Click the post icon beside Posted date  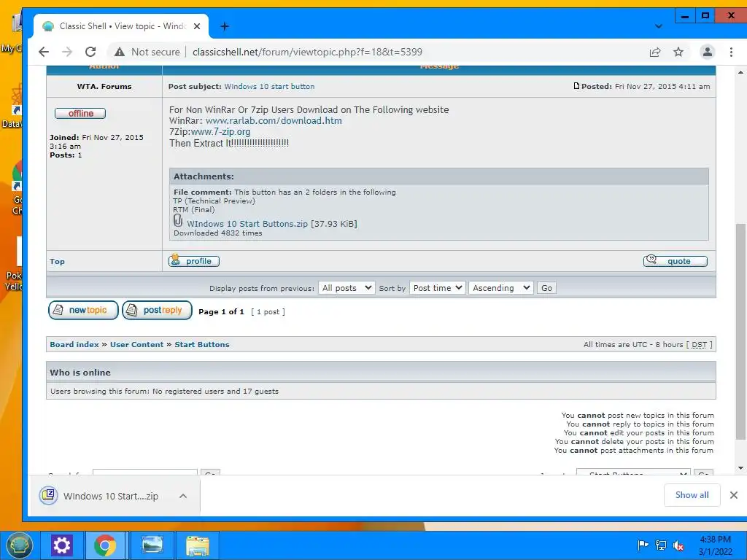coord(576,86)
